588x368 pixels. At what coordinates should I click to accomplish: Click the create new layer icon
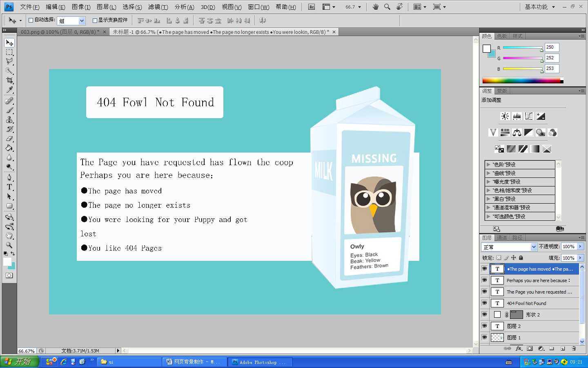tap(563, 348)
